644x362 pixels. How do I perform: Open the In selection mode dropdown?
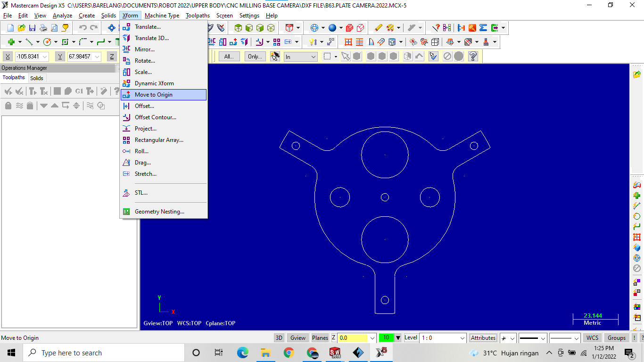pos(300,56)
